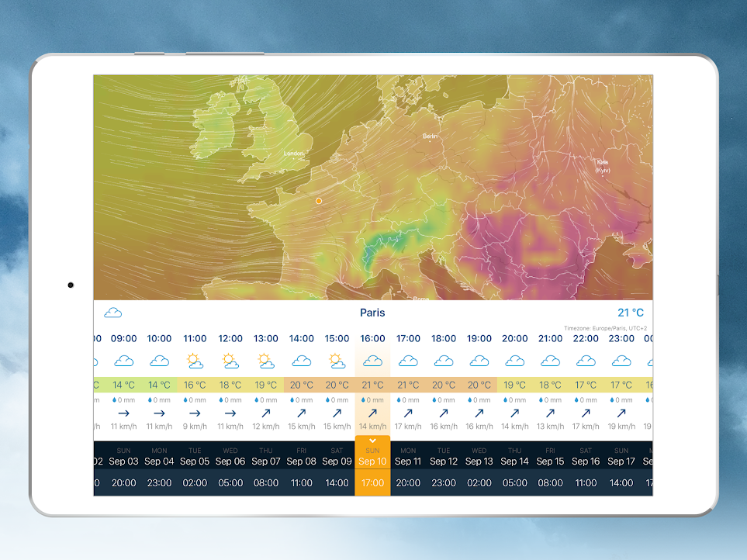Tap the partly sunny icon at 15:00

337,361
